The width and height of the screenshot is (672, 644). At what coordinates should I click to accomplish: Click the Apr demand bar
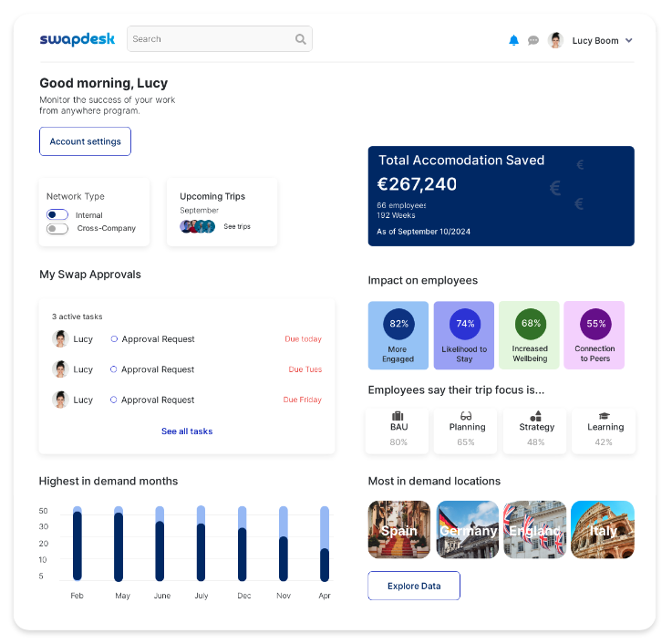(x=325, y=544)
